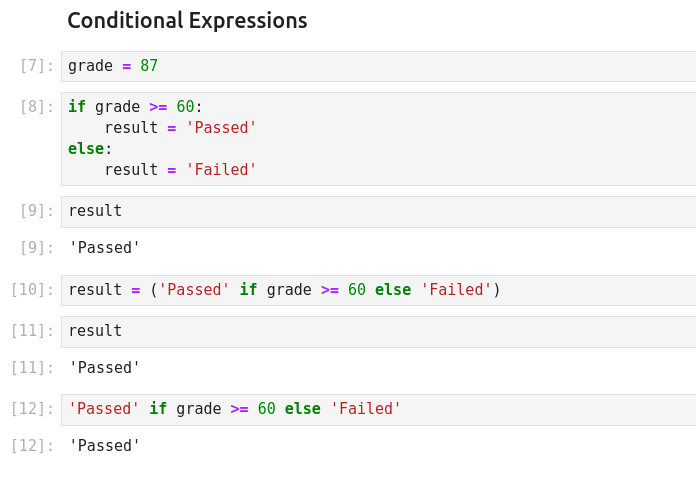
Task: Select the [9]: input prompt beside result
Action: [37, 211]
